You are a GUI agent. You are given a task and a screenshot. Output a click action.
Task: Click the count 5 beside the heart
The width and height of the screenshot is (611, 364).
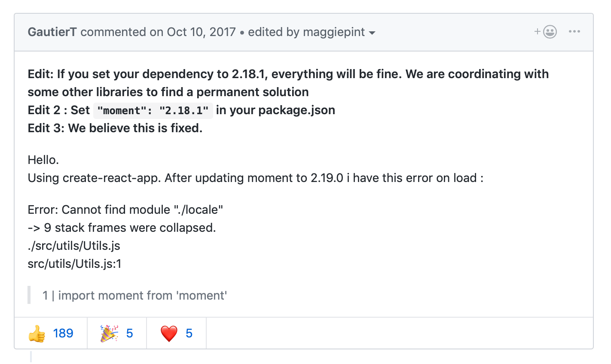coord(189,334)
